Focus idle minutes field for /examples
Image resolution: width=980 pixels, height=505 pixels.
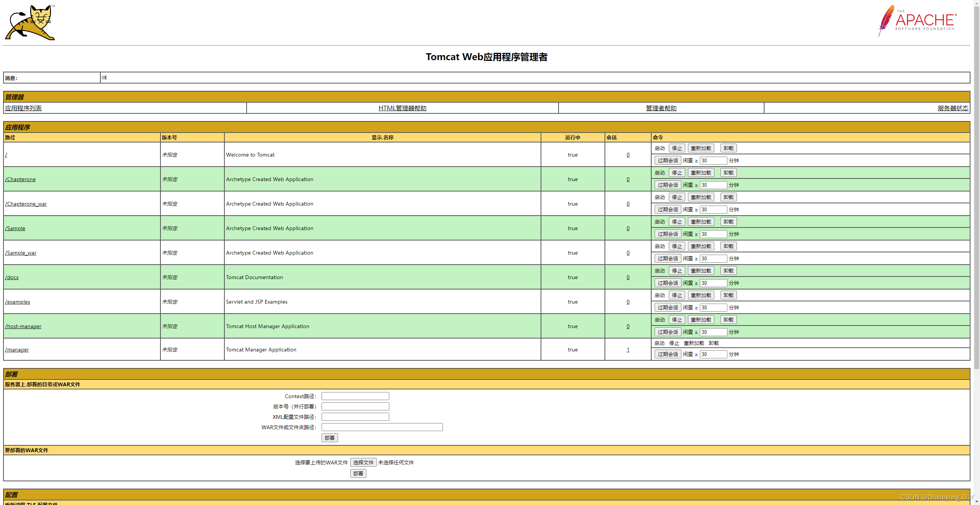[x=713, y=307]
